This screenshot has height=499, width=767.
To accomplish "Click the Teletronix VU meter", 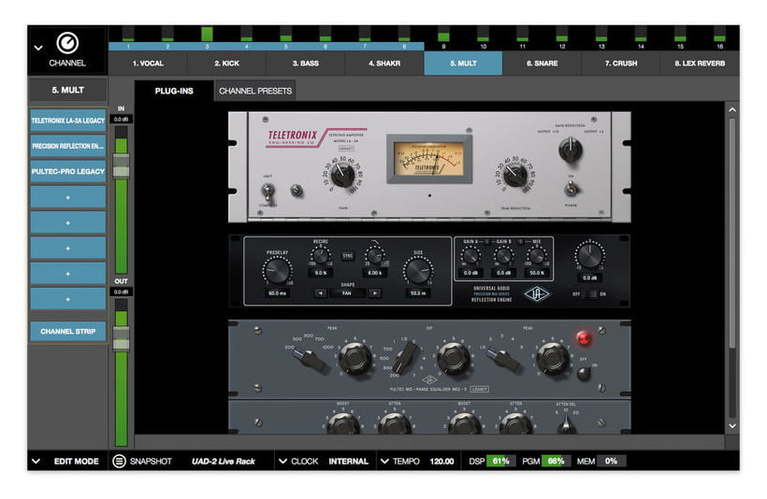I will pyautogui.click(x=429, y=159).
